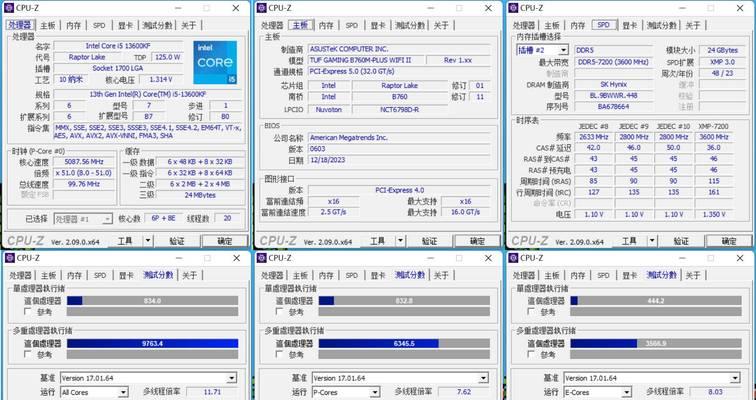Image resolution: width=756 pixels, height=400 pixels.
Task: Click CPU-Z title icon in the 主板 tab window
Action: [x=261, y=8]
